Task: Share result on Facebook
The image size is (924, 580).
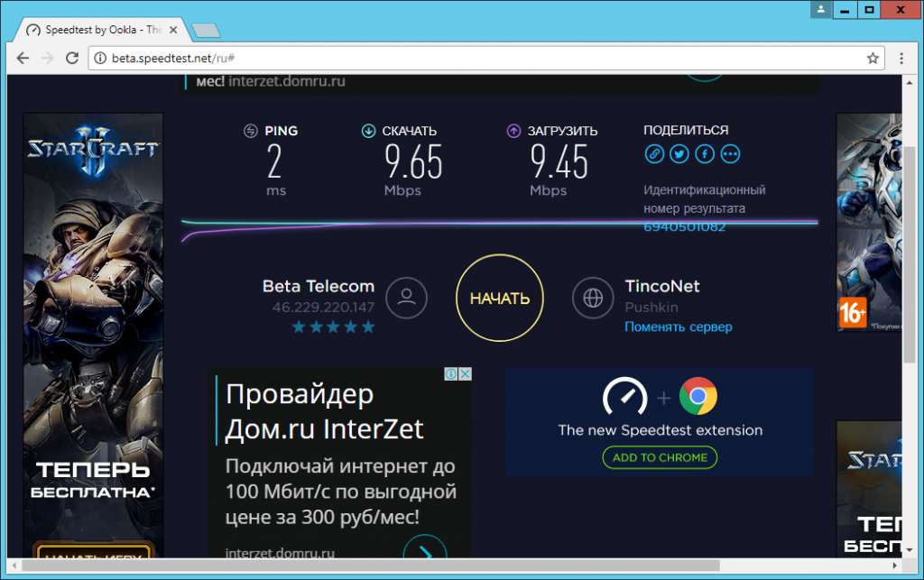Action: pos(705,154)
